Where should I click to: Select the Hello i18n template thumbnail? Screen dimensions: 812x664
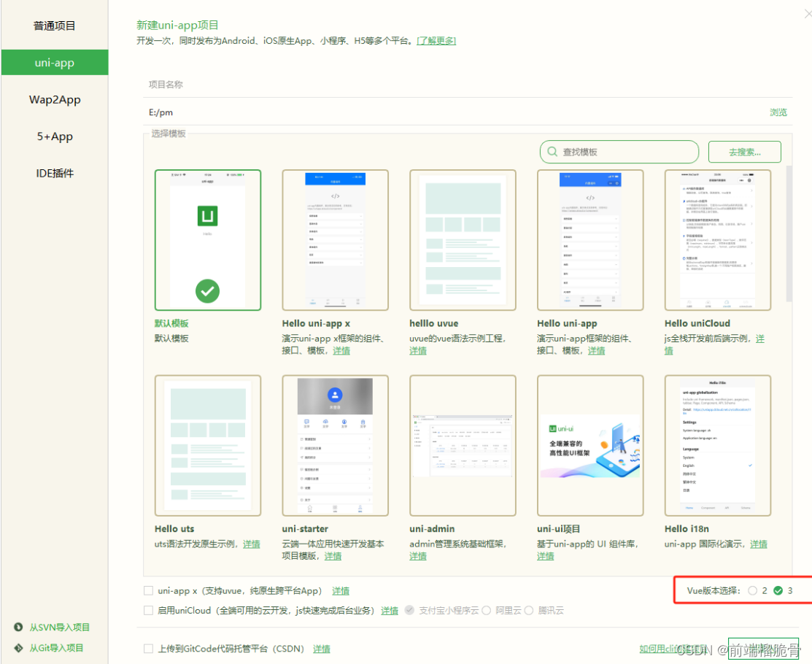717,444
